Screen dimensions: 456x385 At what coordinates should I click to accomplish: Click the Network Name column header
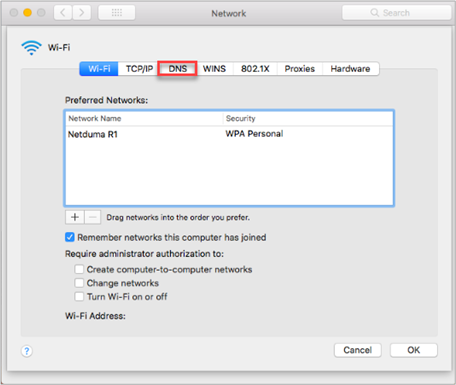click(144, 118)
